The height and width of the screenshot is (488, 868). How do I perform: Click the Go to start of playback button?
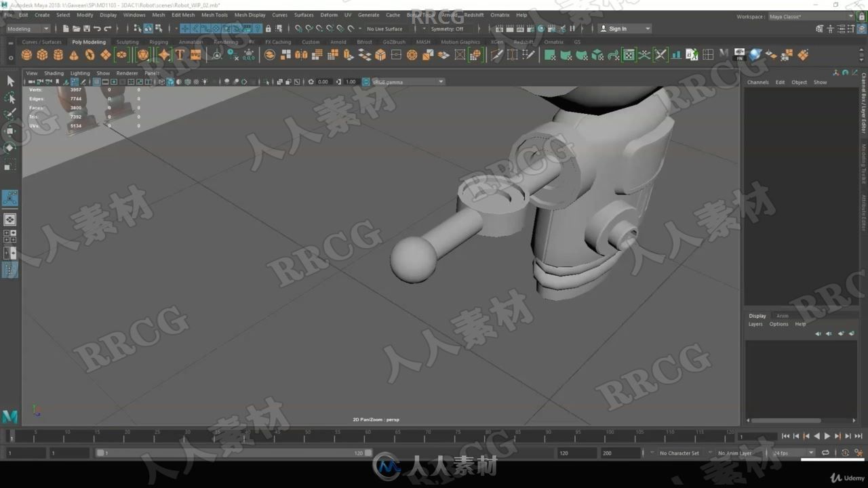coord(785,436)
